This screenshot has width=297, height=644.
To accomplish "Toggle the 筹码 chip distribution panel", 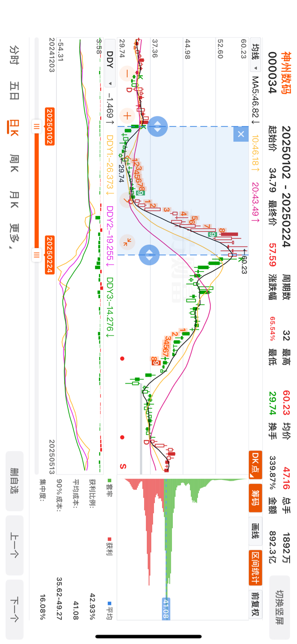I will tap(255, 498).
